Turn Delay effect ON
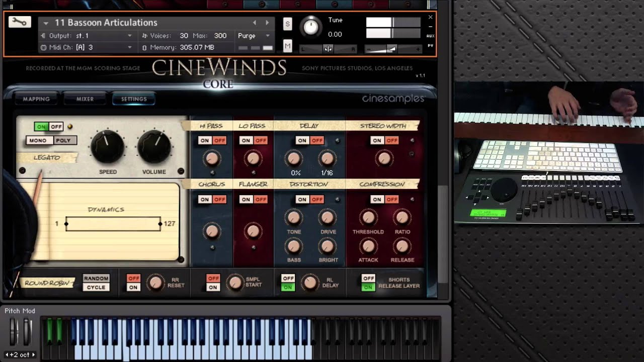This screenshot has height=362, width=644. 302,140
